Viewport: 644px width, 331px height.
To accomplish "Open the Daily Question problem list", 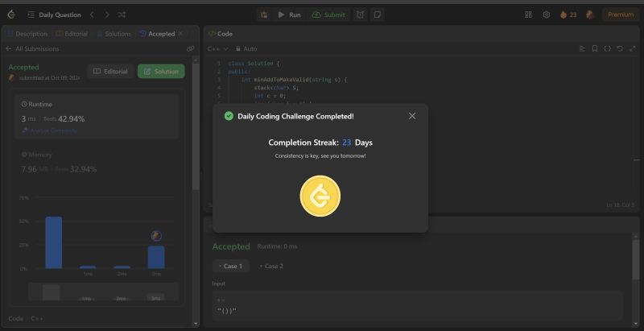I will tap(54, 14).
